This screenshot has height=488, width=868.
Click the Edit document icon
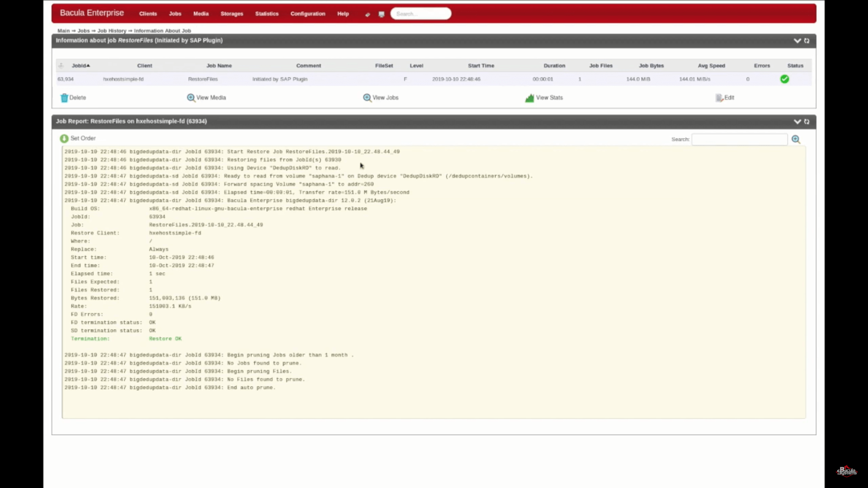click(x=719, y=98)
